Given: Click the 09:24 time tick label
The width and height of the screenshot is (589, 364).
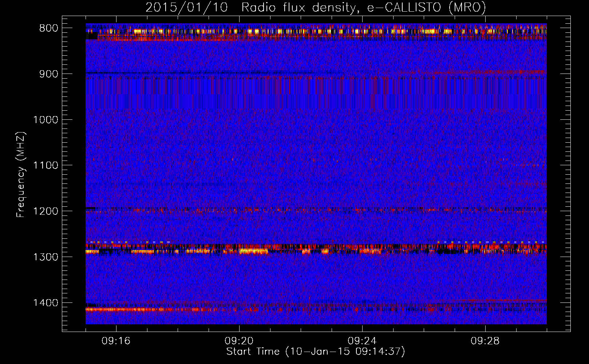Looking at the screenshot, I should pyautogui.click(x=362, y=341).
